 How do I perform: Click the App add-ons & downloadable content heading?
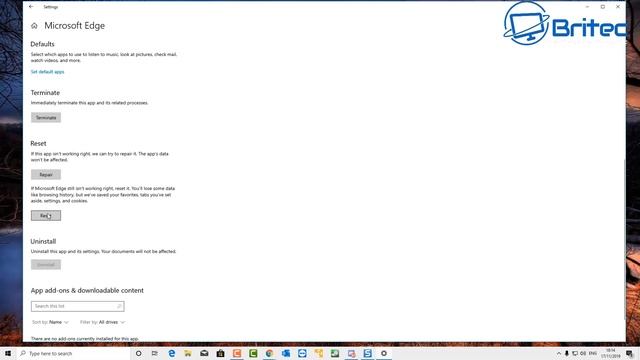click(x=87, y=291)
